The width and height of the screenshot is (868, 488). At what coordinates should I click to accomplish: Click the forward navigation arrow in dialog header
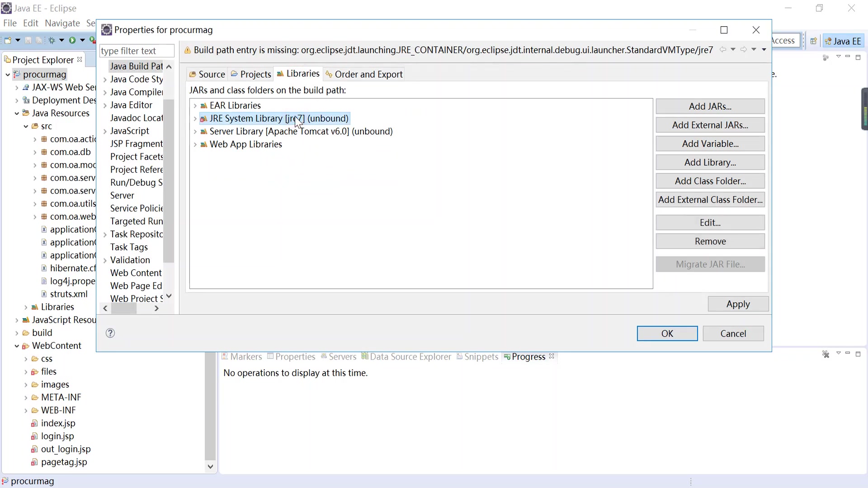click(x=744, y=49)
